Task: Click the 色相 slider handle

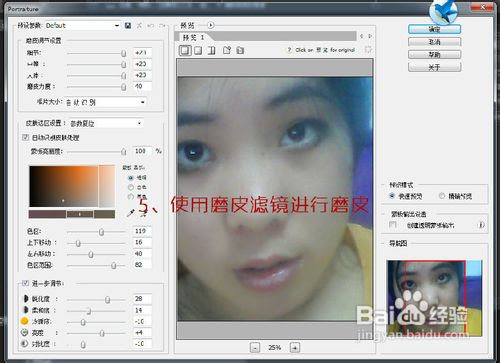Action: pos(101,232)
